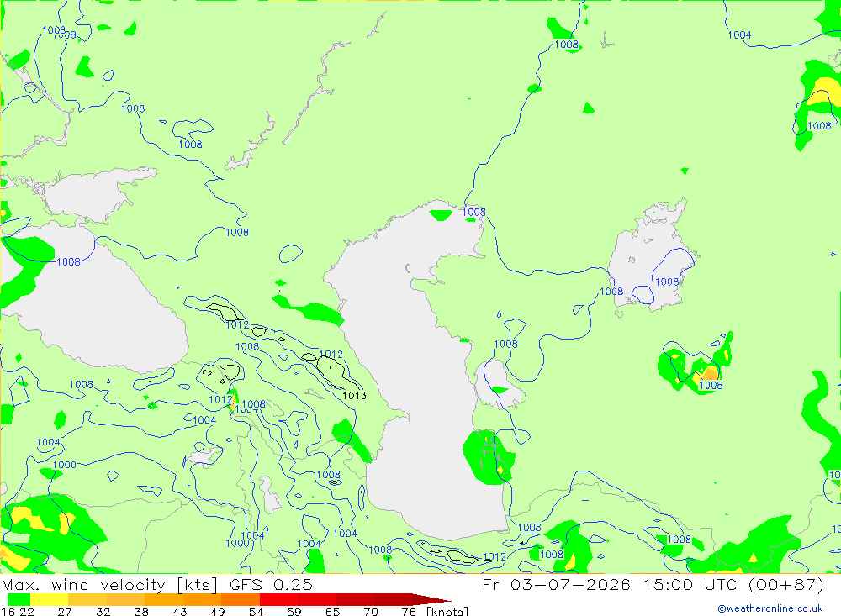Click the legend value '59'
The image size is (841, 616).
point(294,612)
